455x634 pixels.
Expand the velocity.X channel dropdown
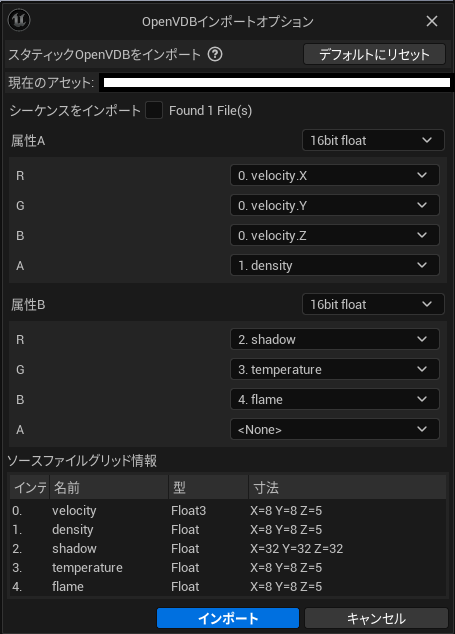[x=334, y=175]
